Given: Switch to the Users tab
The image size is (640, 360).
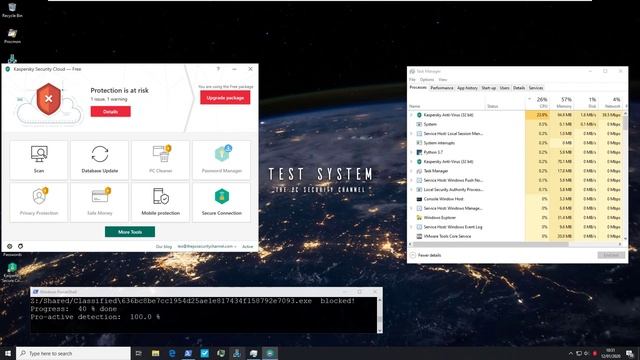Looking at the screenshot, I should tap(504, 88).
